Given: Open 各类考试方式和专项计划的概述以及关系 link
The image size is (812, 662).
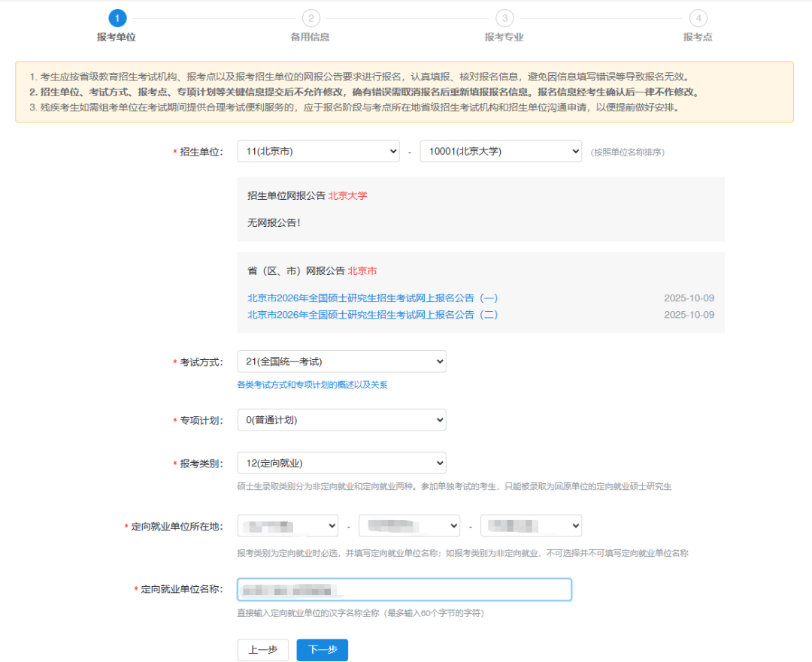Looking at the screenshot, I should pos(312,385).
